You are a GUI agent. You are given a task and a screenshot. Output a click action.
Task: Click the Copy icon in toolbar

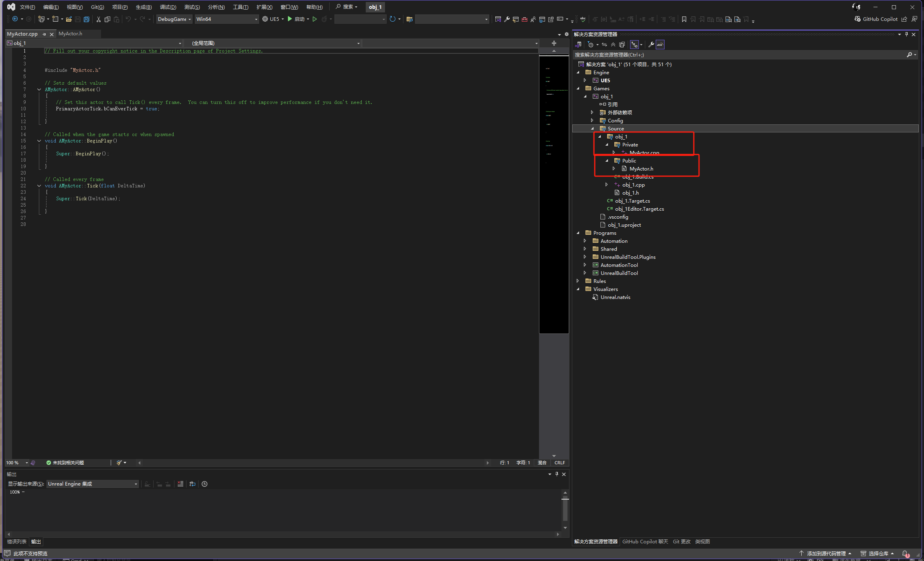click(107, 19)
